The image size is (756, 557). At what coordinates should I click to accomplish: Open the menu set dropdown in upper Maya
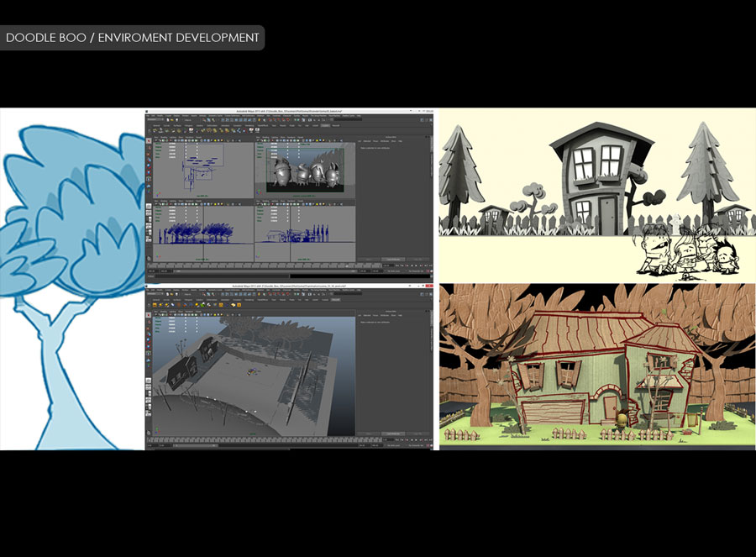point(157,121)
